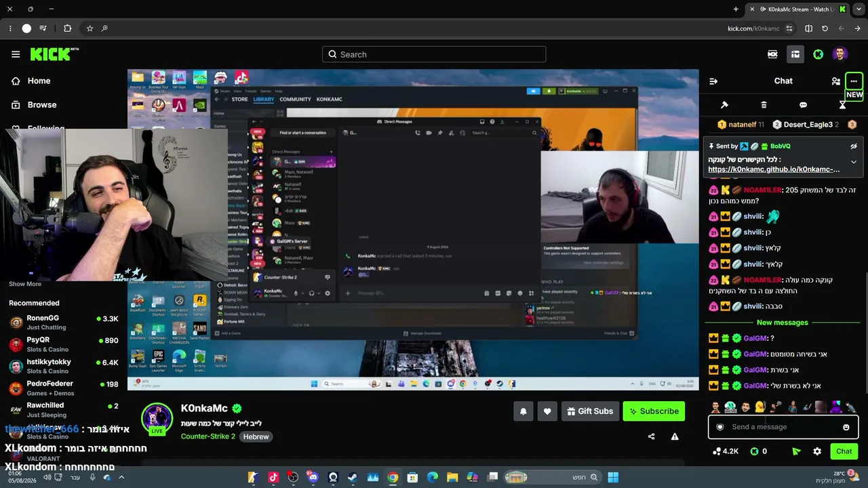The width and height of the screenshot is (868, 488).
Task: Click the Gift Subs button
Action: 590,411
